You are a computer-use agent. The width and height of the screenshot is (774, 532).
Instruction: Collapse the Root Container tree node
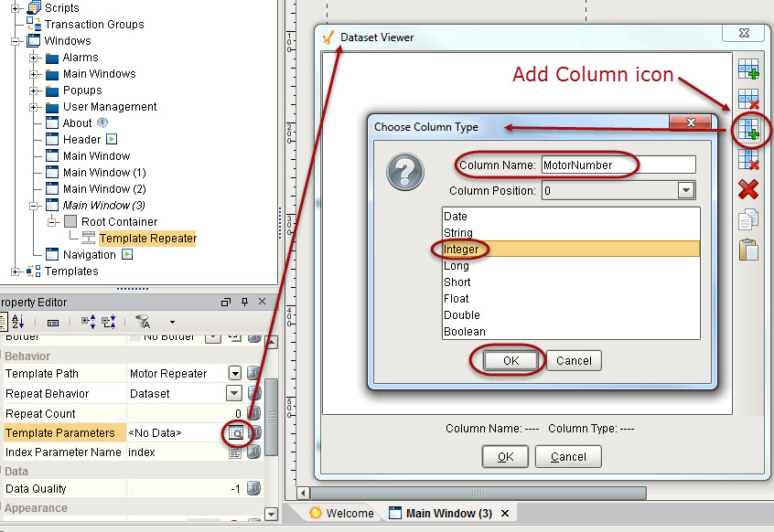52,222
